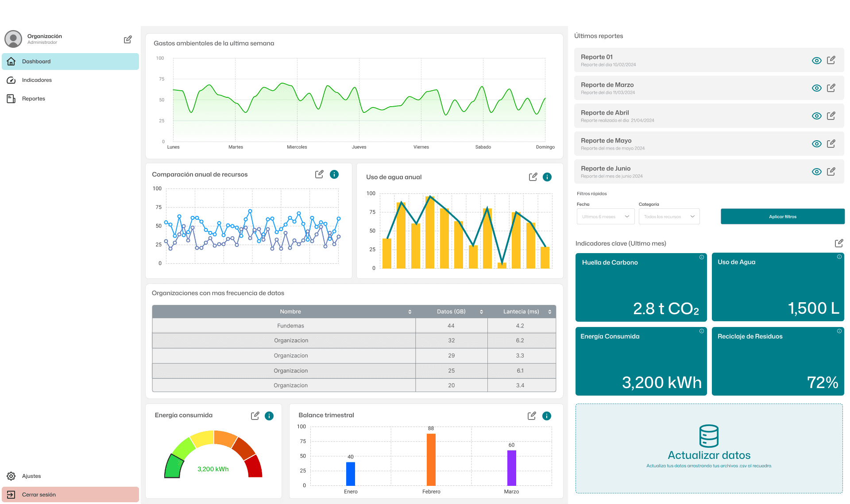Screen dimensions: 850x504
Task: View Reporte de Marzo with eye icon
Action: pyautogui.click(x=817, y=88)
